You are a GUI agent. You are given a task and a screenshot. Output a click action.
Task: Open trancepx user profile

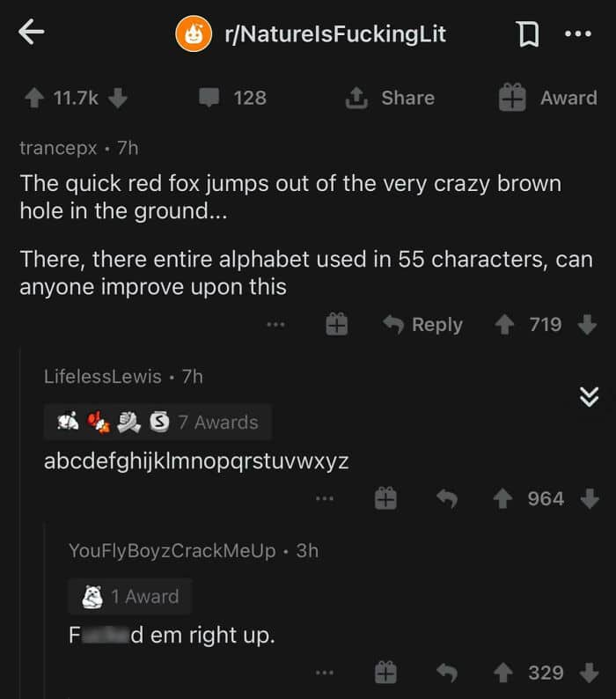coord(58,148)
